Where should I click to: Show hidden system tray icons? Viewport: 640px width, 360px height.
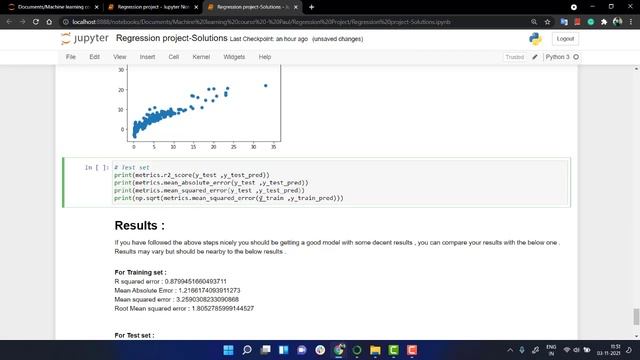tap(510, 350)
